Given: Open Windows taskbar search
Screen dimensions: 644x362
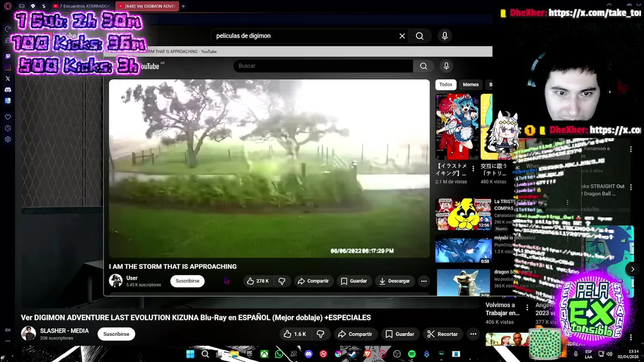Looking at the screenshot, I should [x=205, y=354].
